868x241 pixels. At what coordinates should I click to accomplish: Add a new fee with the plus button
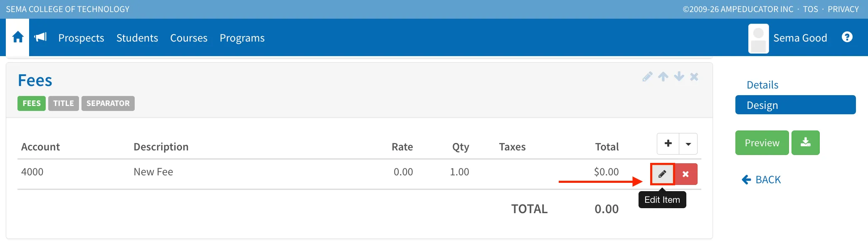tap(668, 144)
